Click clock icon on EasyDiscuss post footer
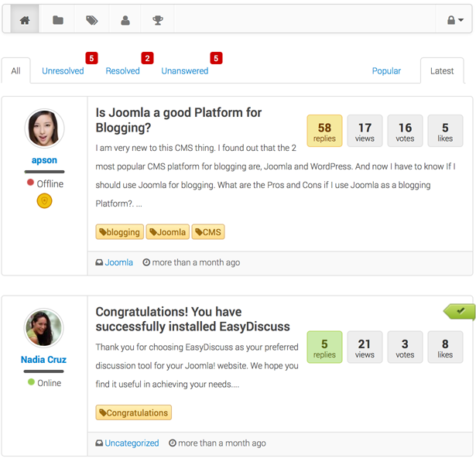The image size is (476, 472). 173,443
